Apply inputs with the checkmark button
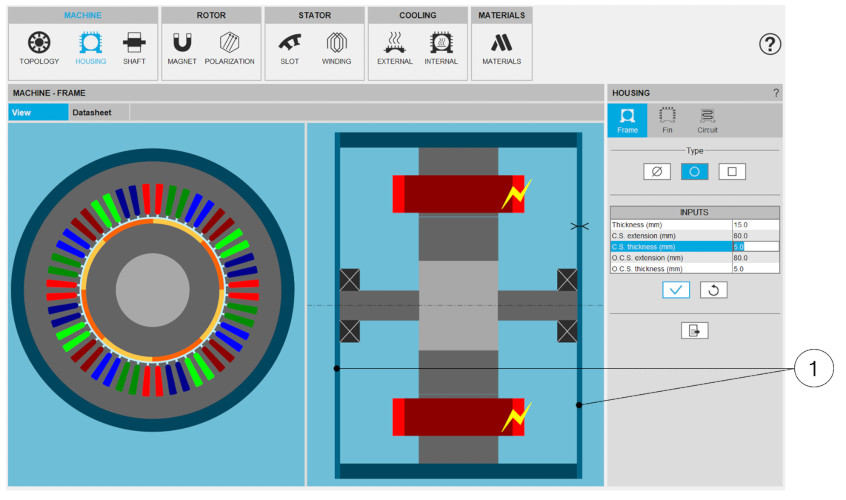 [x=676, y=290]
